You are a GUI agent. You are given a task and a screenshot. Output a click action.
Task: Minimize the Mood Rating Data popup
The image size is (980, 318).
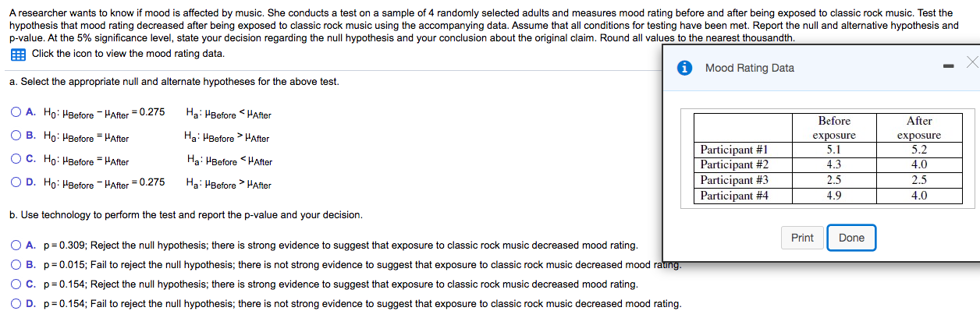click(x=947, y=66)
